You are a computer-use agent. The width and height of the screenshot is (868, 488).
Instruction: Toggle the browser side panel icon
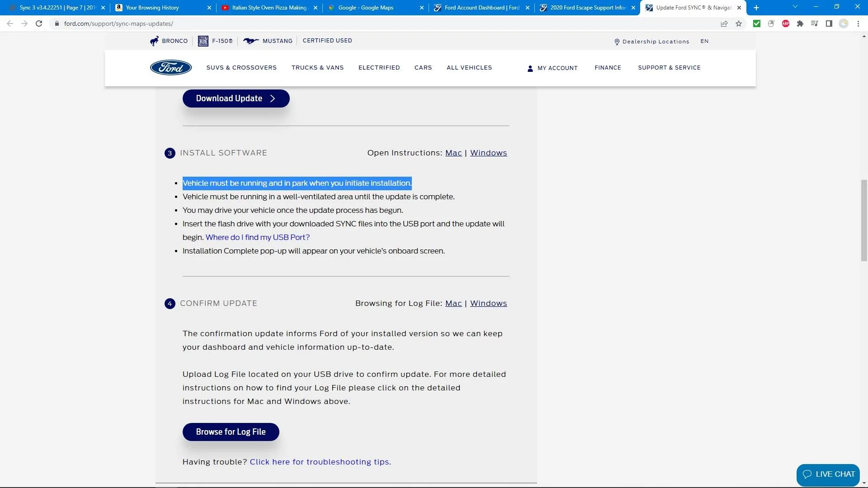(x=829, y=23)
